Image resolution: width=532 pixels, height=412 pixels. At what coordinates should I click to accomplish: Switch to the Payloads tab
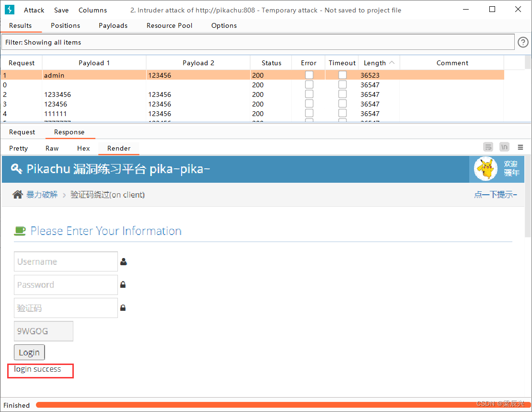click(113, 25)
